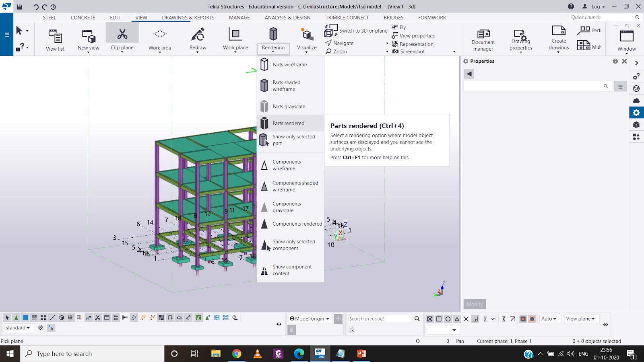Toggle the select all arrow switch
The height and width of the screenshot is (362, 644).
[x=7, y=318]
